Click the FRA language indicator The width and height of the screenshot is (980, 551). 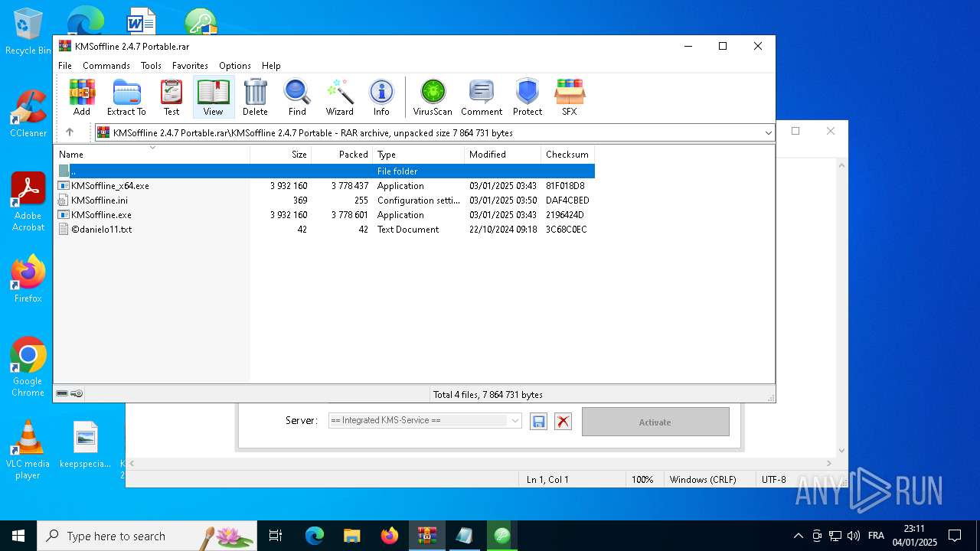point(876,536)
